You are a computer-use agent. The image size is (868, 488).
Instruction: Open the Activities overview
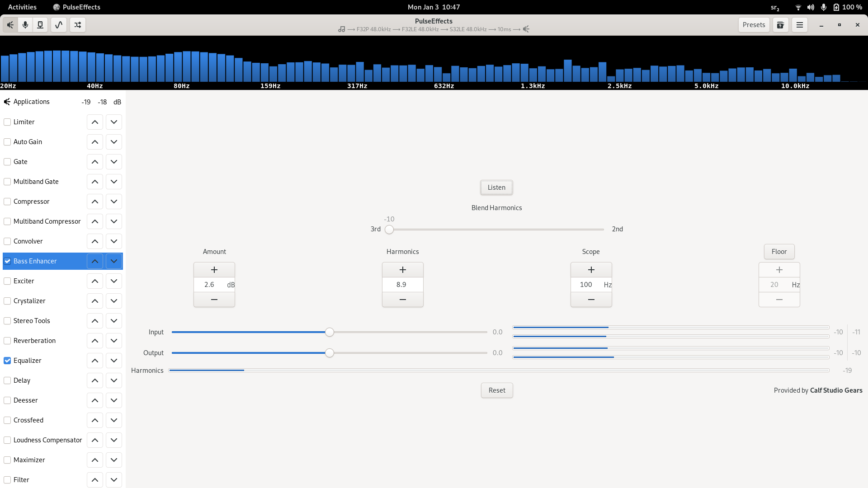pos(22,7)
